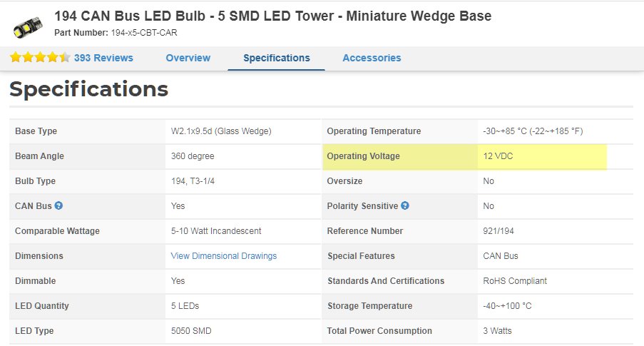Screen dimensions: 644x346
Task: Click the Base Type row label
Action: pyautogui.click(x=36, y=131)
